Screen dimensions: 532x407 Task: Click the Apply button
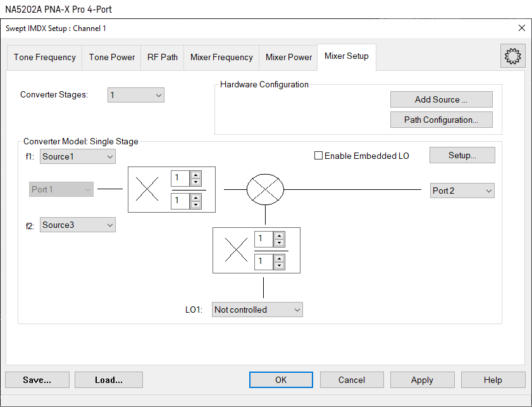[422, 380]
